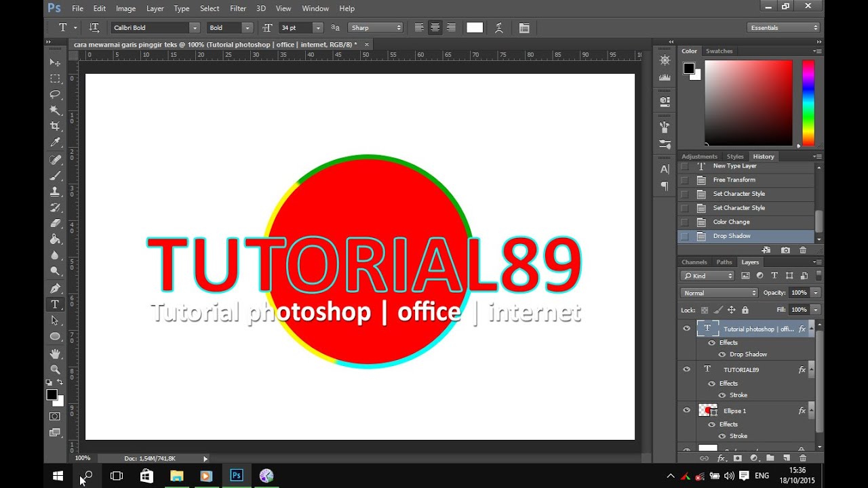Switch to the Paths tab
This screenshot has width=868, height=488.
(x=724, y=262)
